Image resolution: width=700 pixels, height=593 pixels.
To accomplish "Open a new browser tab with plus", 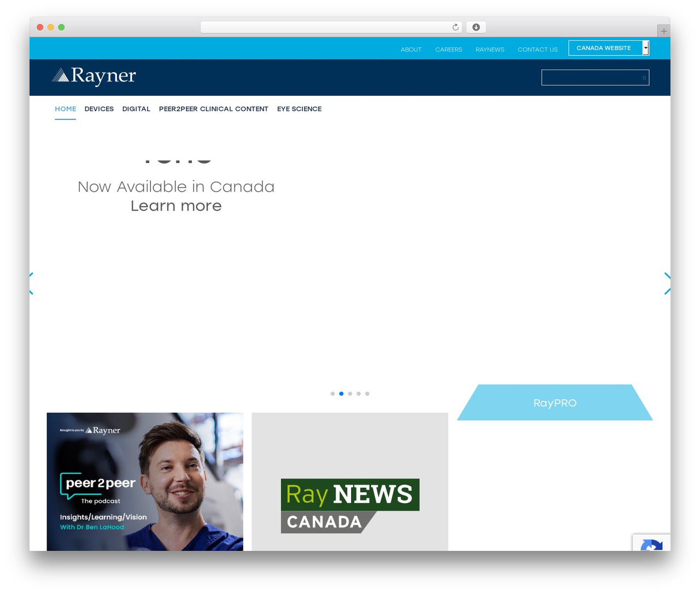I will coord(663,31).
